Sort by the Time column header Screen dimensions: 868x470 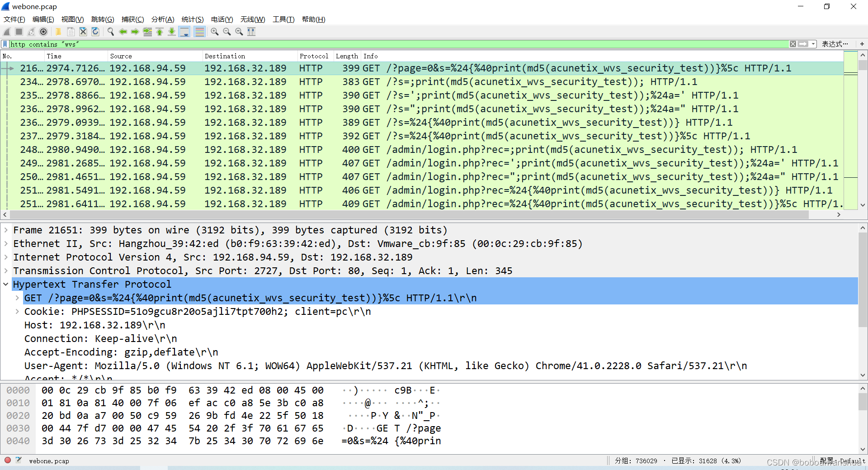coord(76,56)
